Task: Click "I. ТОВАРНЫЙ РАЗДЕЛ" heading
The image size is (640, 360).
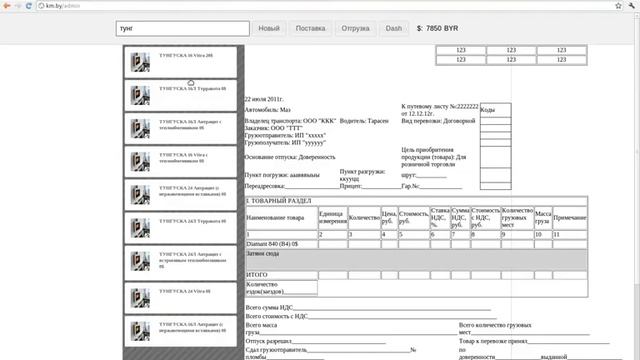Action: tap(278, 201)
